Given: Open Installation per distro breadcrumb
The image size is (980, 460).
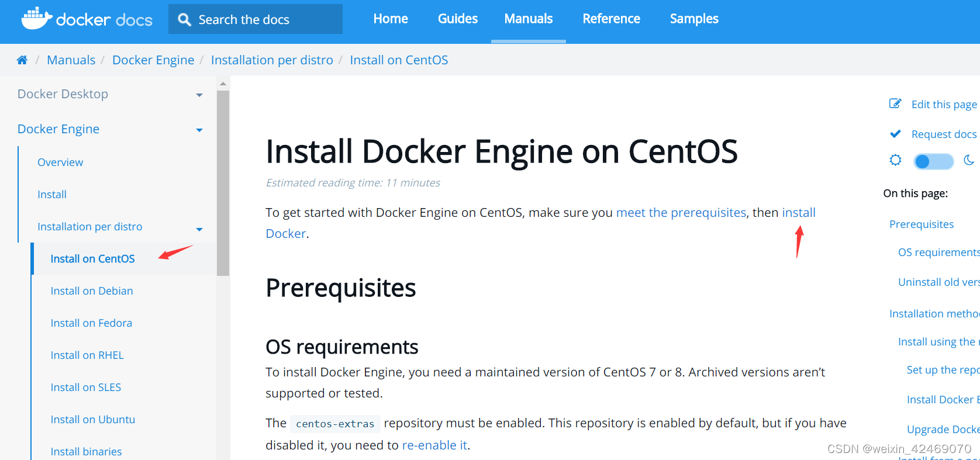Looking at the screenshot, I should pyautogui.click(x=272, y=60).
